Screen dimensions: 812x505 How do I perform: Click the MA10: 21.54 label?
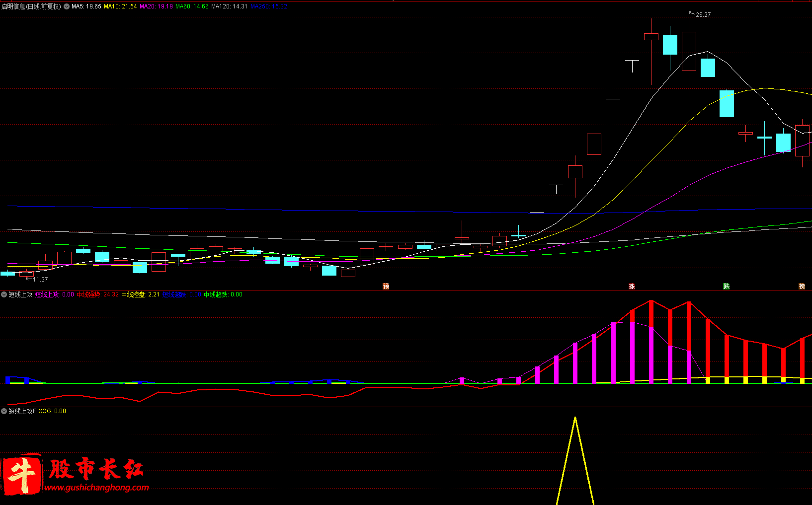(x=120, y=6)
